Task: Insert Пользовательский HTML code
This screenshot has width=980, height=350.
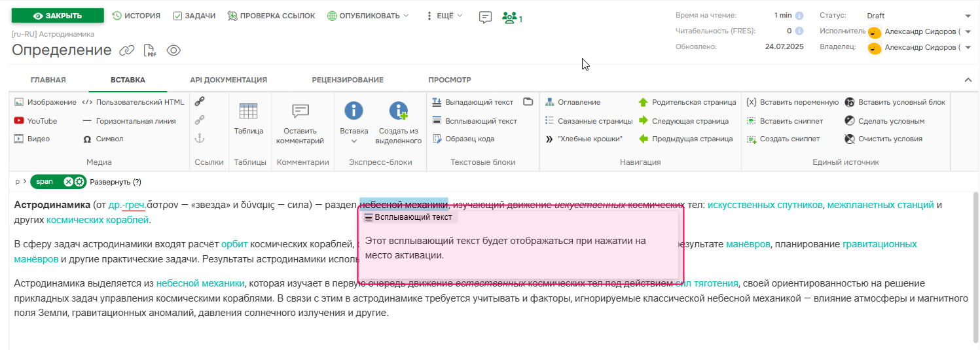Action: (x=133, y=102)
